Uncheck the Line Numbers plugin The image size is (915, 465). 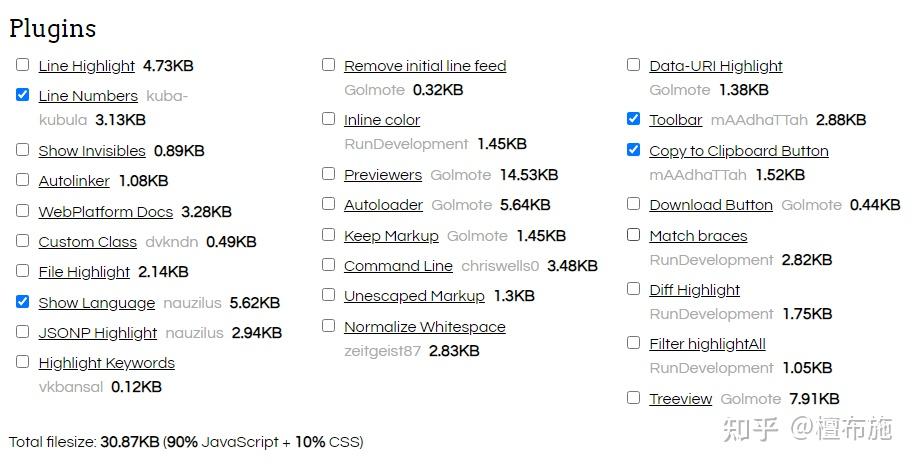click(23, 95)
